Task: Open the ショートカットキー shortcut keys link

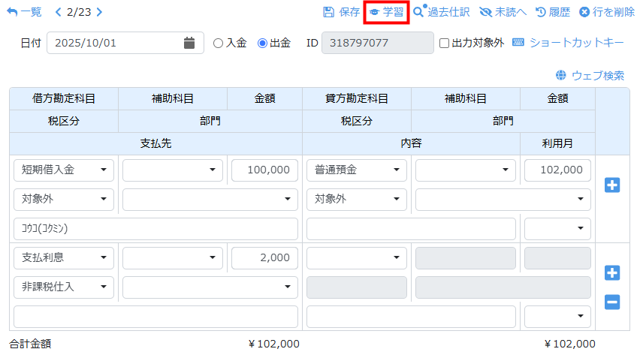Action: (569, 43)
